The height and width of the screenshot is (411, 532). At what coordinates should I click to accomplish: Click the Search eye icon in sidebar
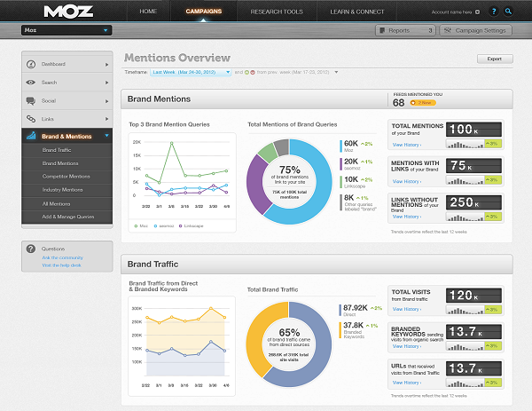click(32, 83)
